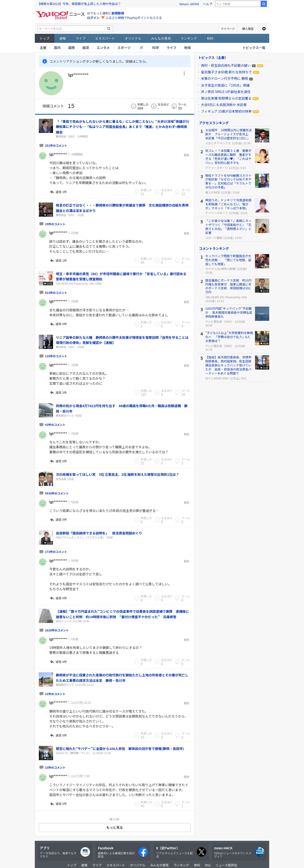Viewport: 304px width, 868px height.
Task: Open the 次の政権を取ってほしい党 article headline
Action: pos(117,474)
